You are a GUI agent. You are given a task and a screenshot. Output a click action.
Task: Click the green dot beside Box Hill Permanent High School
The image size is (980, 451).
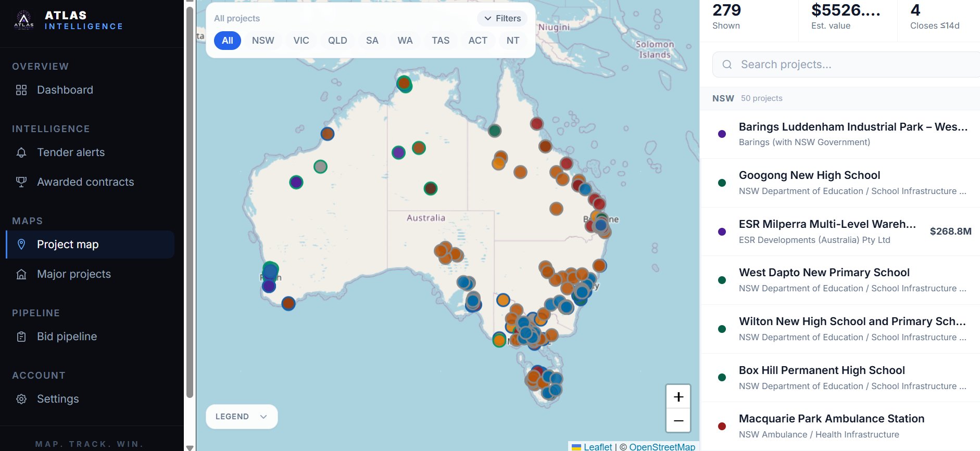click(x=722, y=378)
